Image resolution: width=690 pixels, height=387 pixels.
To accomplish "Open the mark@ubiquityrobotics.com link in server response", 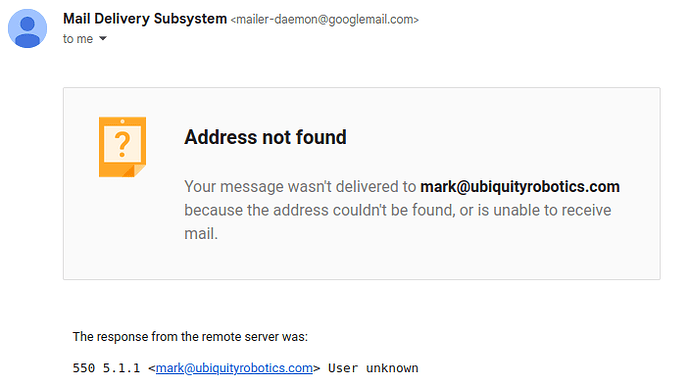I will [x=234, y=368].
